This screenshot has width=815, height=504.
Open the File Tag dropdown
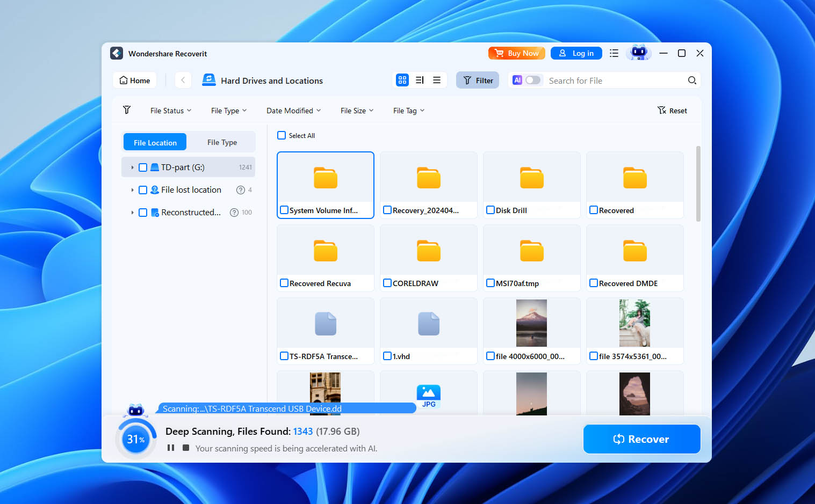click(409, 111)
